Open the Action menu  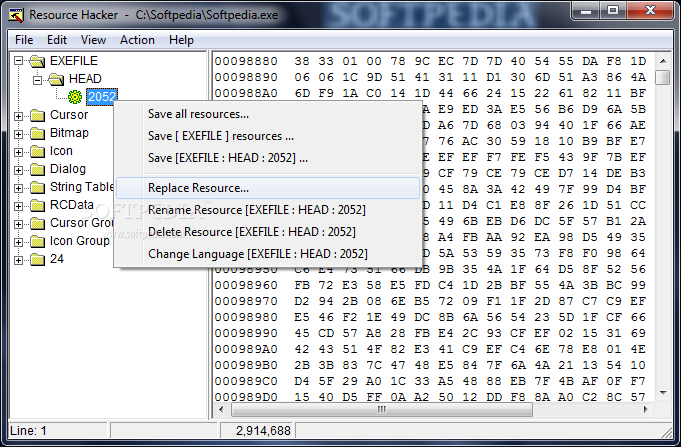coord(137,40)
